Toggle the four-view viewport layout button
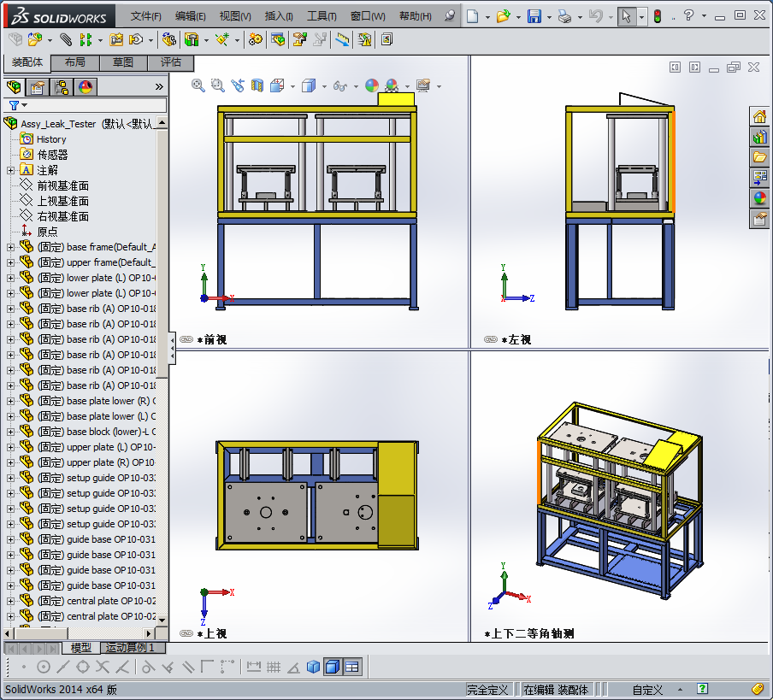Image resolution: width=773 pixels, height=700 pixels. [352, 667]
